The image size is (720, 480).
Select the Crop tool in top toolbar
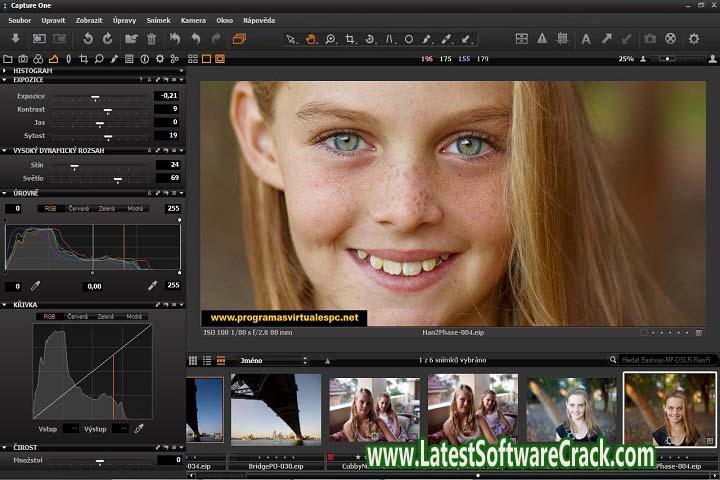(x=350, y=39)
